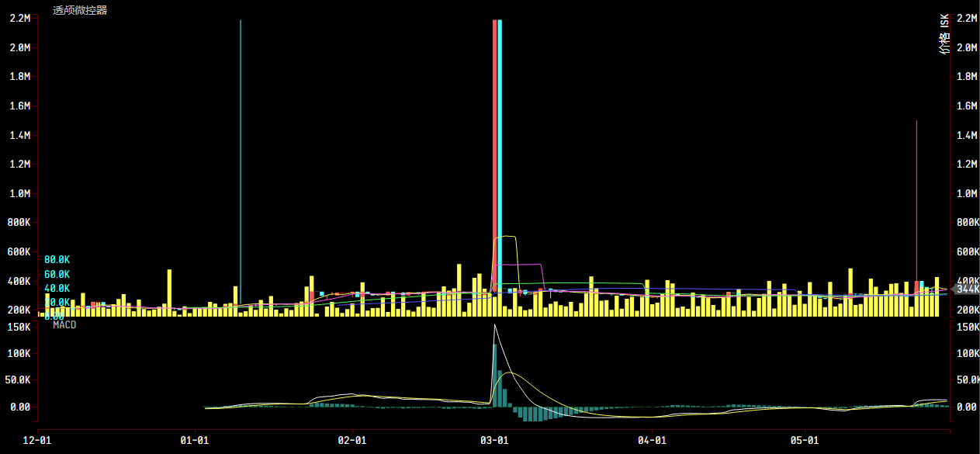Click the MACD indicator label
Image resolution: width=980 pixels, height=454 pixels.
click(x=64, y=325)
